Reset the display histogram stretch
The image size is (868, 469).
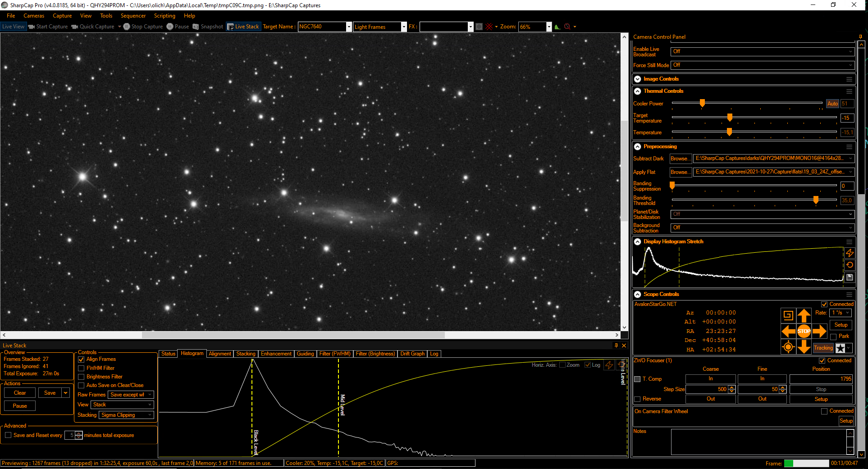(850, 265)
